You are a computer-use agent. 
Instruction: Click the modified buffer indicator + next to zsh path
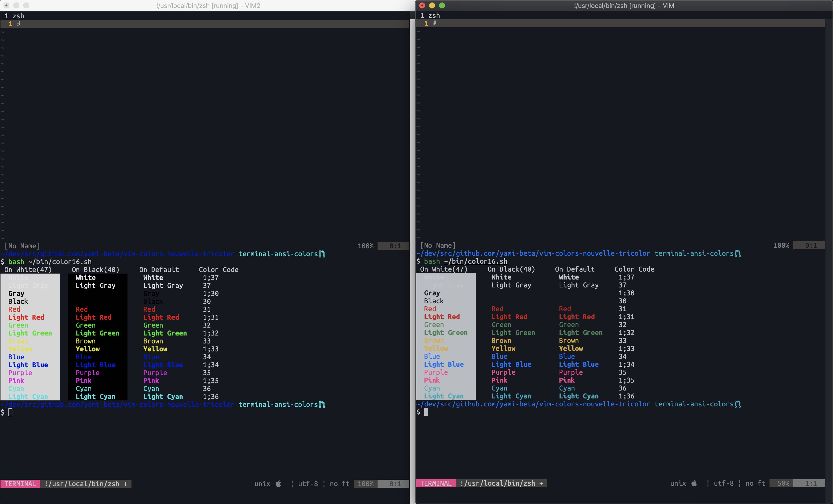tap(126, 483)
